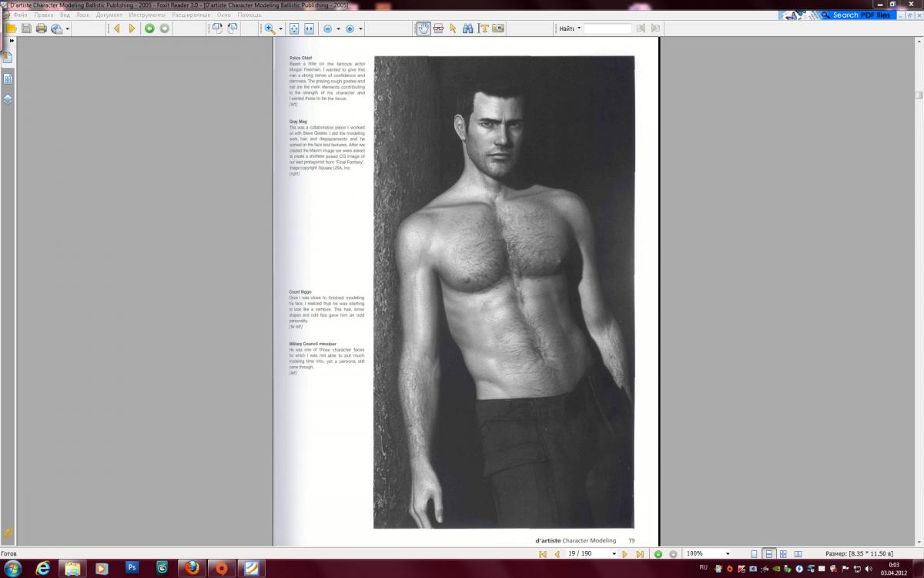The width and height of the screenshot is (924, 578).
Task: Click the red glasses icon next to Hand tool
Action: tap(439, 29)
